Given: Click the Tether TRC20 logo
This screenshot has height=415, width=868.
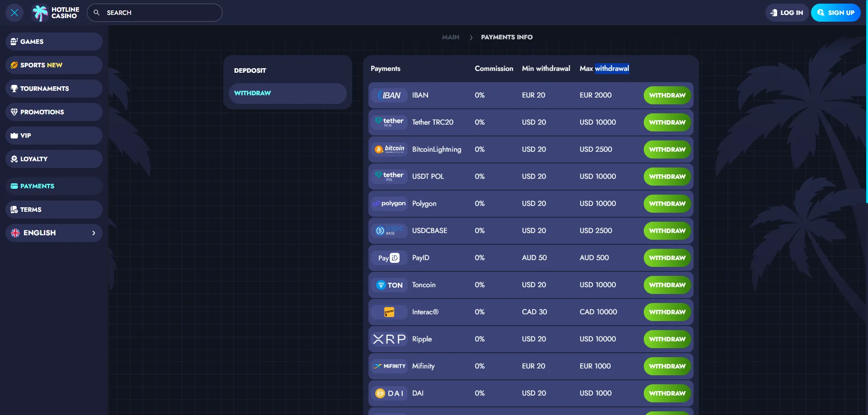Looking at the screenshot, I should coord(389,122).
